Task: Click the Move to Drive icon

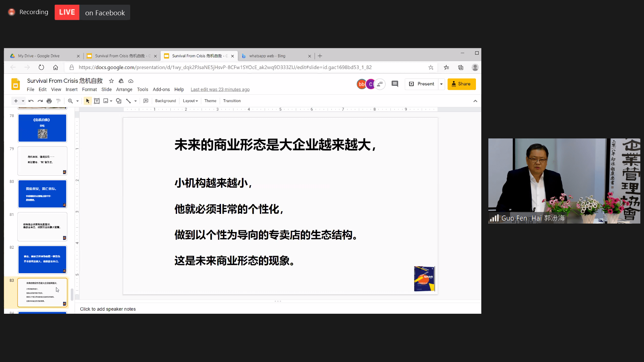Action: pyautogui.click(x=121, y=81)
